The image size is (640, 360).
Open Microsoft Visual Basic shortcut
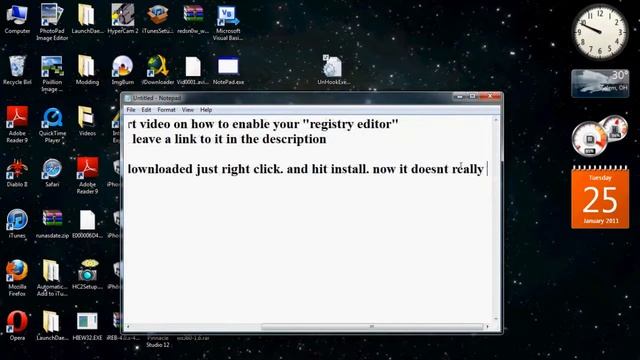click(228, 22)
